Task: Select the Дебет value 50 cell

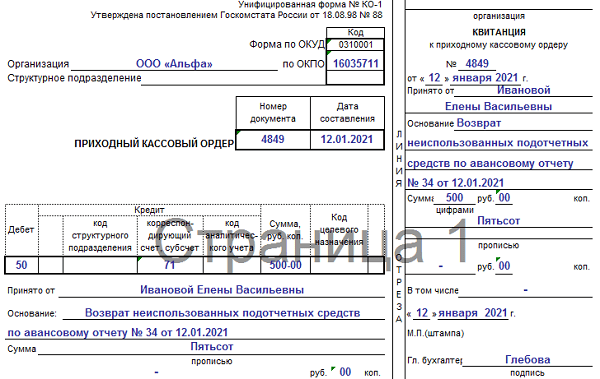Action: [21, 265]
